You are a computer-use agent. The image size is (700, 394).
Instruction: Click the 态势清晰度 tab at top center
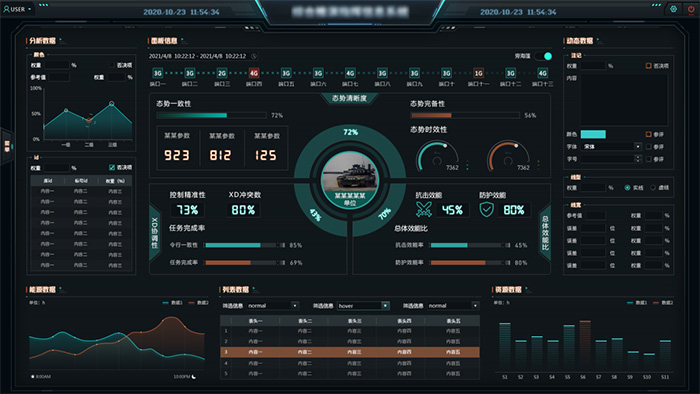(x=349, y=98)
